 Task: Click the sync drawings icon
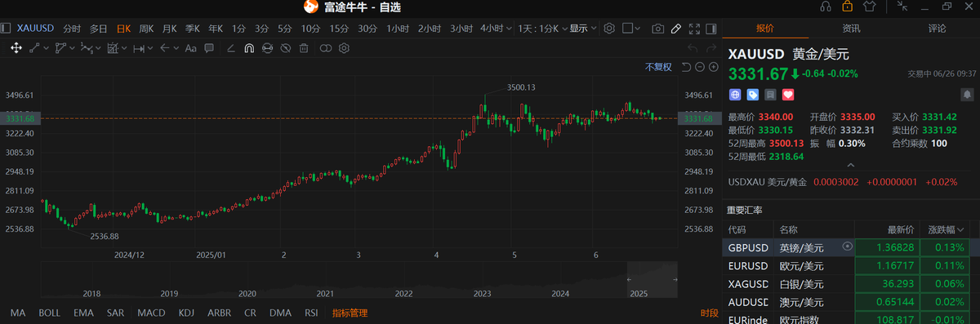click(x=267, y=48)
